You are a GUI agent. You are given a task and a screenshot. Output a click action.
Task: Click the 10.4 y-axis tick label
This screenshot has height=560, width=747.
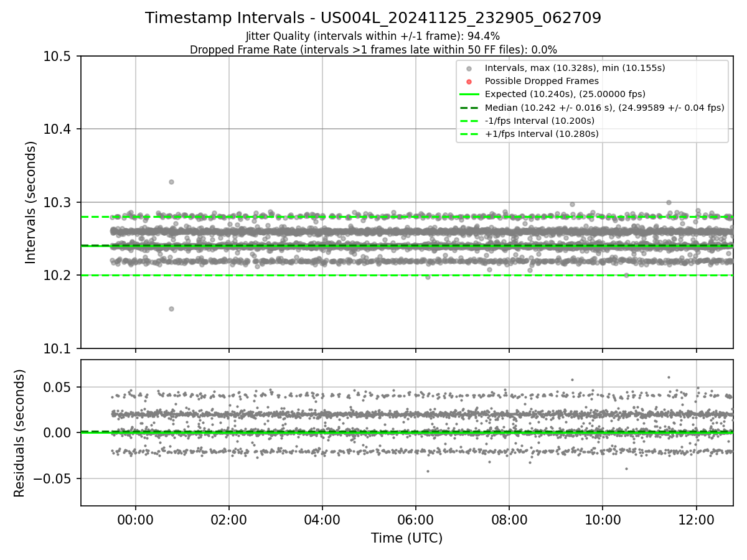59,129
